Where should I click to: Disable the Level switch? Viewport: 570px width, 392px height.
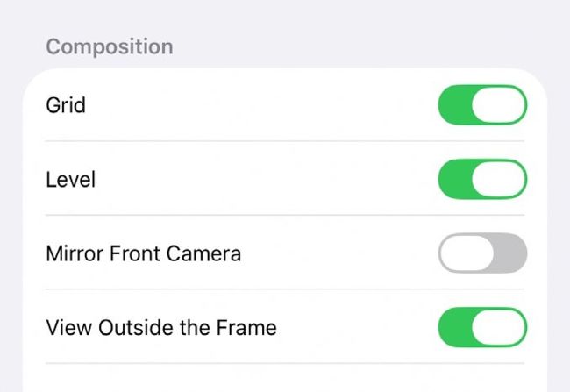click(482, 179)
